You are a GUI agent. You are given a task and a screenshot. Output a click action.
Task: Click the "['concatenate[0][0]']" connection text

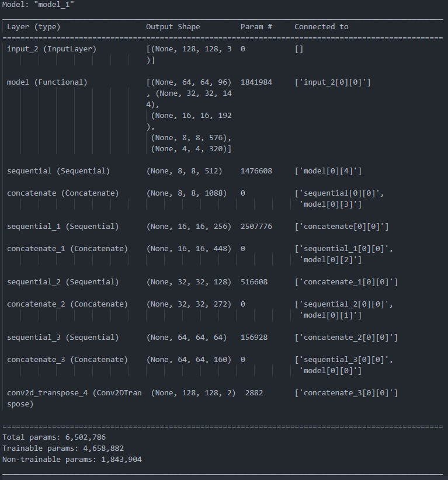click(x=342, y=227)
